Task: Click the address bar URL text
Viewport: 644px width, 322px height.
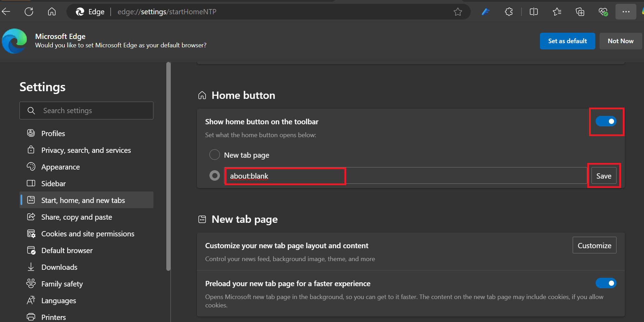Action: [167, 12]
